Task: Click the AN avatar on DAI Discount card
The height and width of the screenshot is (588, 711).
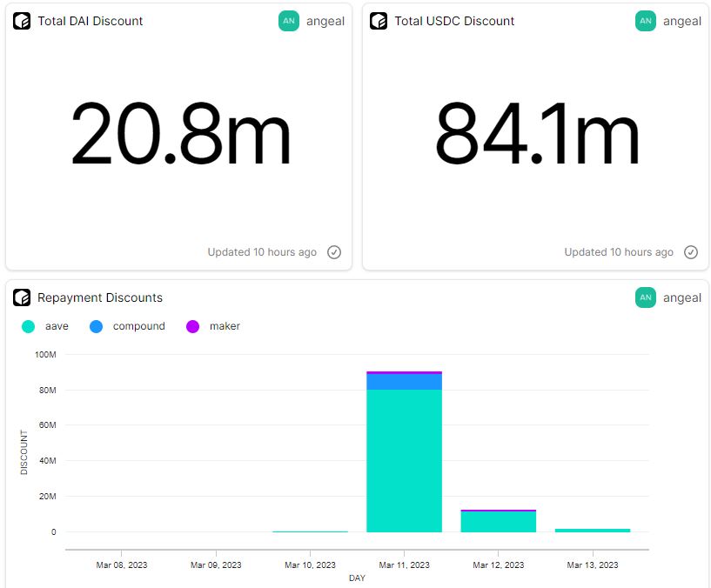Action: pos(289,21)
